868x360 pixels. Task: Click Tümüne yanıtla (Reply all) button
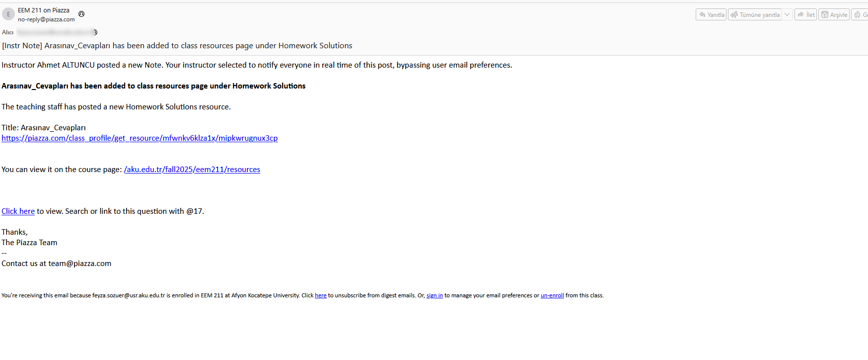[755, 15]
